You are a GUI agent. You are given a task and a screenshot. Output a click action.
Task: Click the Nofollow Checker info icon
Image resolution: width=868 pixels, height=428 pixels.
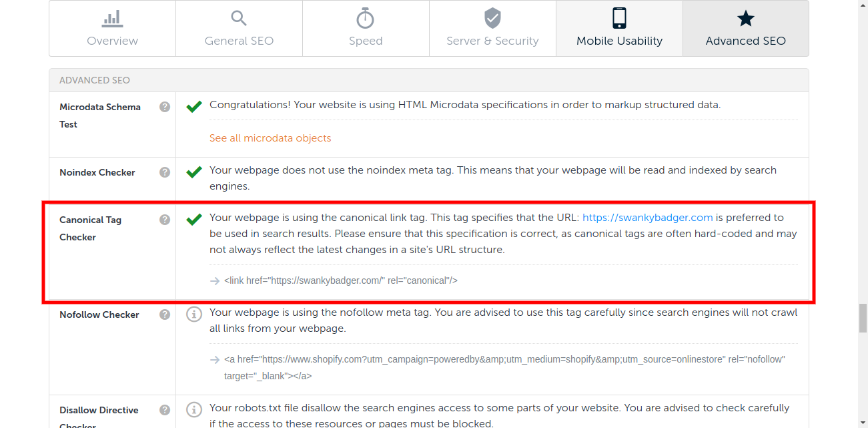tap(194, 314)
